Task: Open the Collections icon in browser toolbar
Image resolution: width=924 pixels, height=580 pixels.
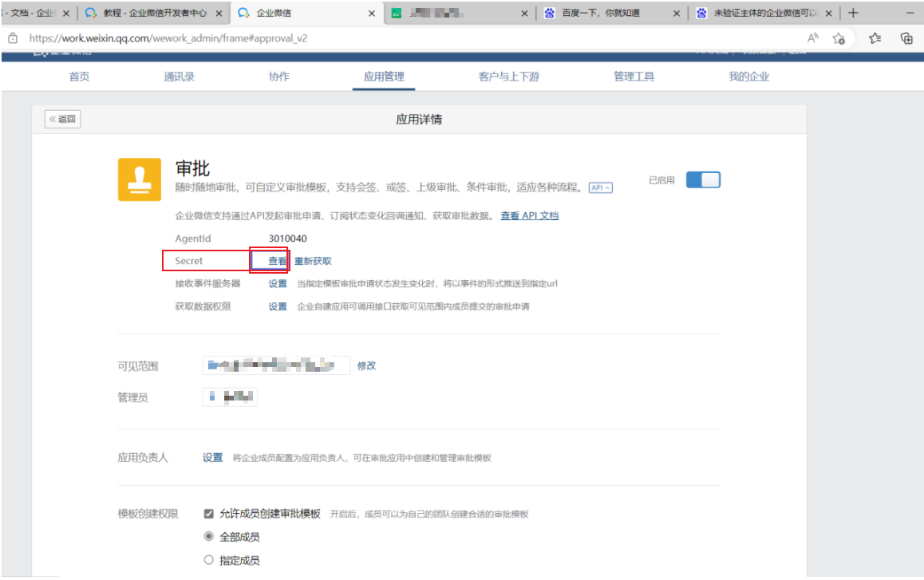Action: tap(906, 38)
